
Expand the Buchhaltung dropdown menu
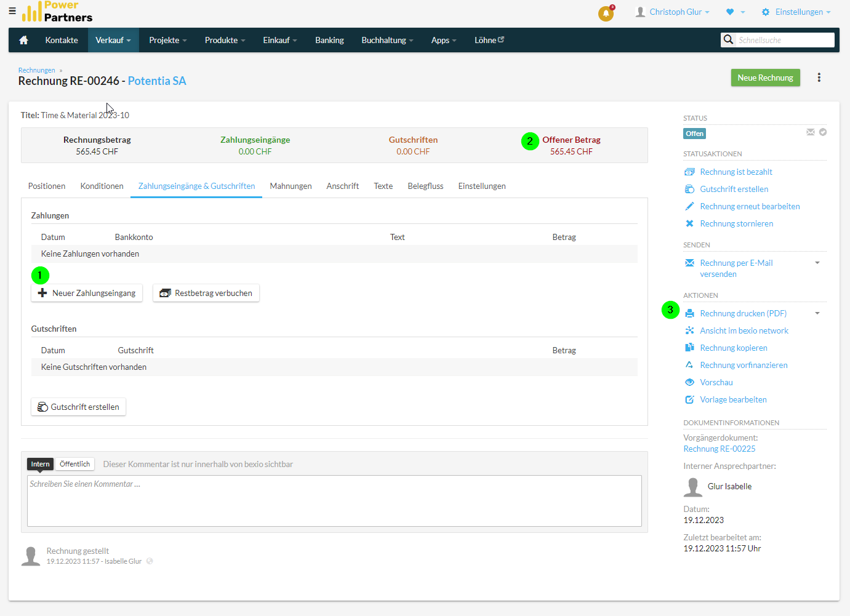[x=387, y=40]
